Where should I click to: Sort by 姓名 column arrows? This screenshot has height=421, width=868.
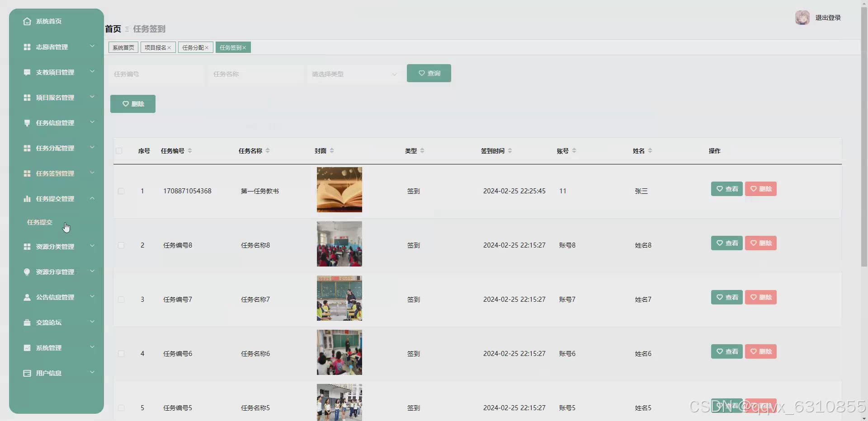tap(650, 151)
